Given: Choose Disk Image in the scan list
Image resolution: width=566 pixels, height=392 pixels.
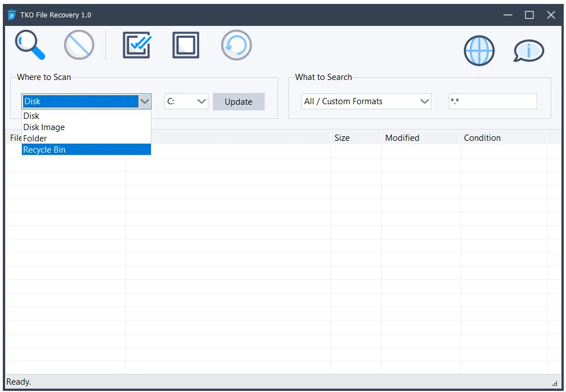Looking at the screenshot, I should point(86,127).
